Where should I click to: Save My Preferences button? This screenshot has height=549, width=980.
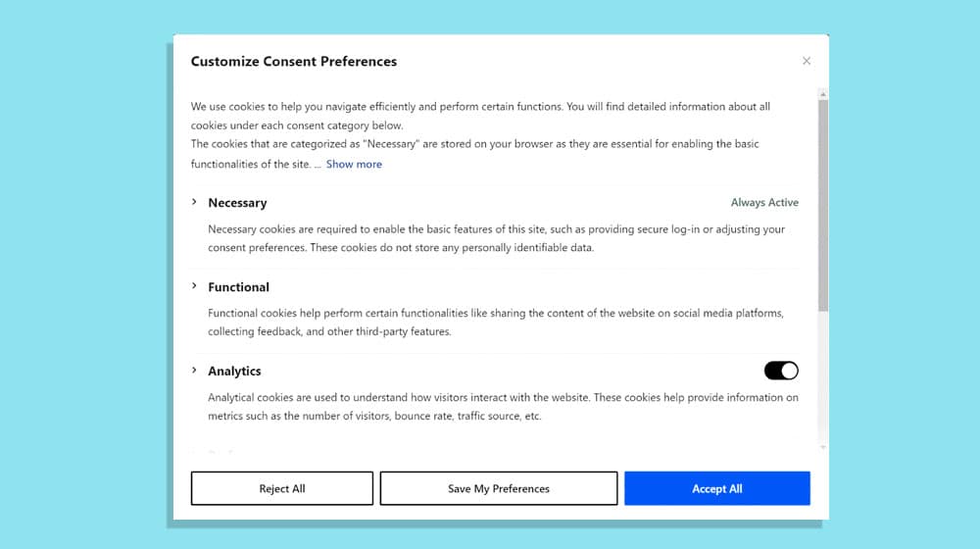coord(498,488)
